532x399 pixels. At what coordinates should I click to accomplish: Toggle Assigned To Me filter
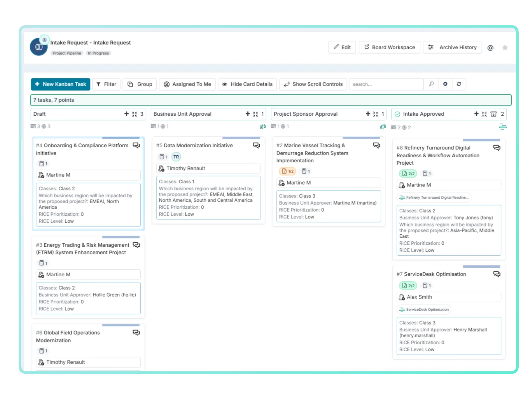click(188, 84)
